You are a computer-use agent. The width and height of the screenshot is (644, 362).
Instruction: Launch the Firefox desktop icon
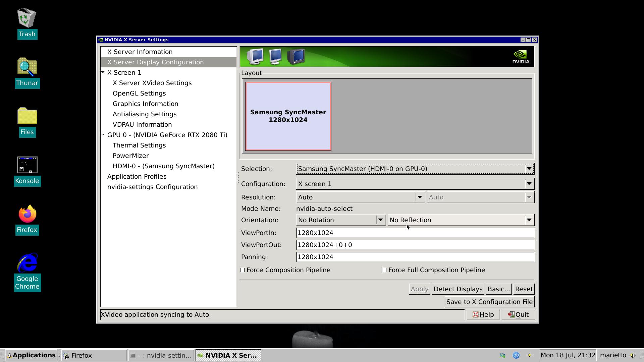tap(27, 214)
